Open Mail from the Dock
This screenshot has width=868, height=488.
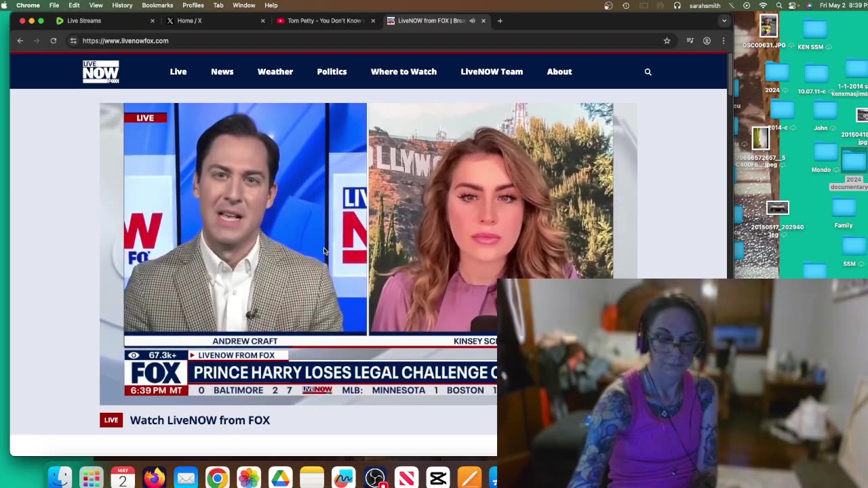(186, 478)
